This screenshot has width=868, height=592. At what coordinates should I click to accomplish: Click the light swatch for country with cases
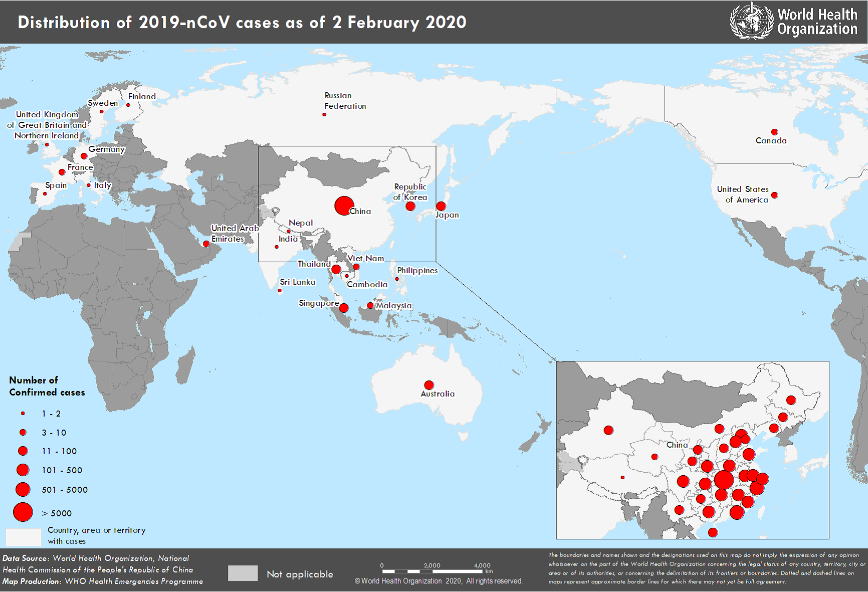pyautogui.click(x=24, y=537)
